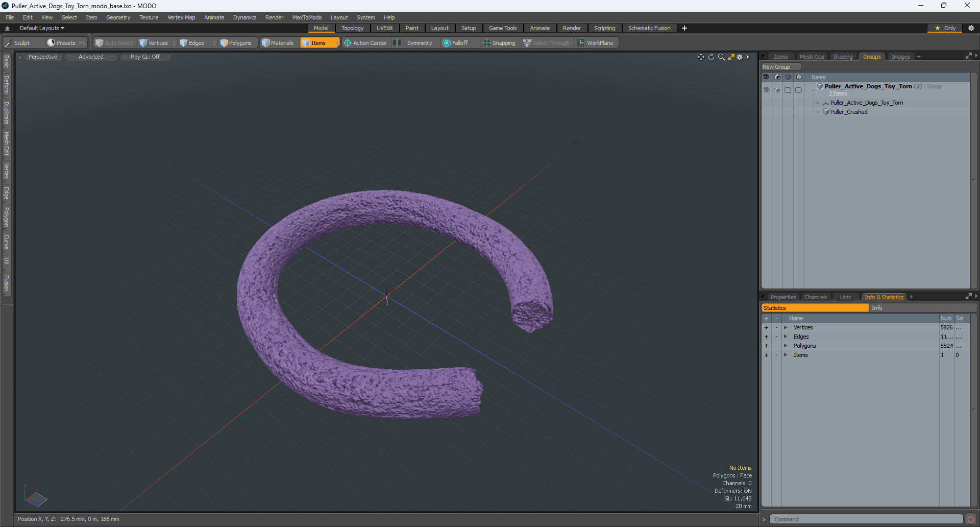
Task: Click the viewport maximize arrows icon
Action: click(x=731, y=57)
